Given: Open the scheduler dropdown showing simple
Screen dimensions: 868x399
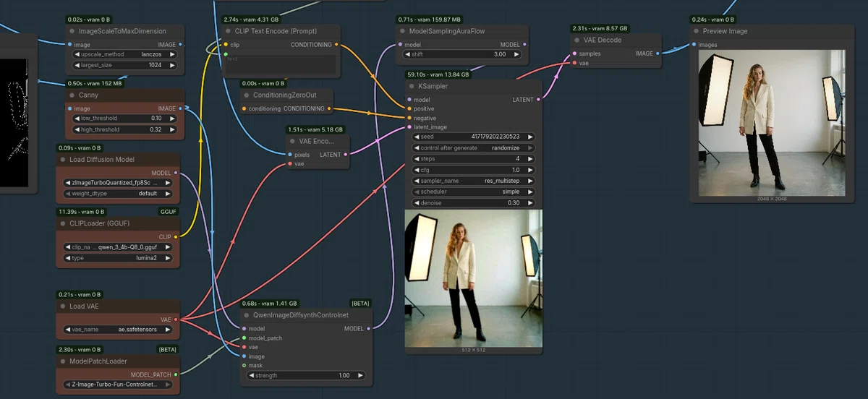Looking at the screenshot, I should pyautogui.click(x=473, y=192).
